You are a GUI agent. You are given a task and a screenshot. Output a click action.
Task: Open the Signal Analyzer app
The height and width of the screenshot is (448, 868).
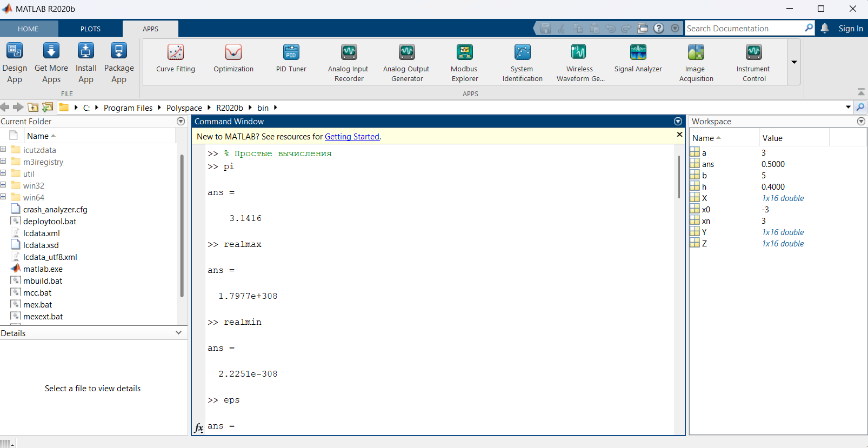[x=638, y=58]
